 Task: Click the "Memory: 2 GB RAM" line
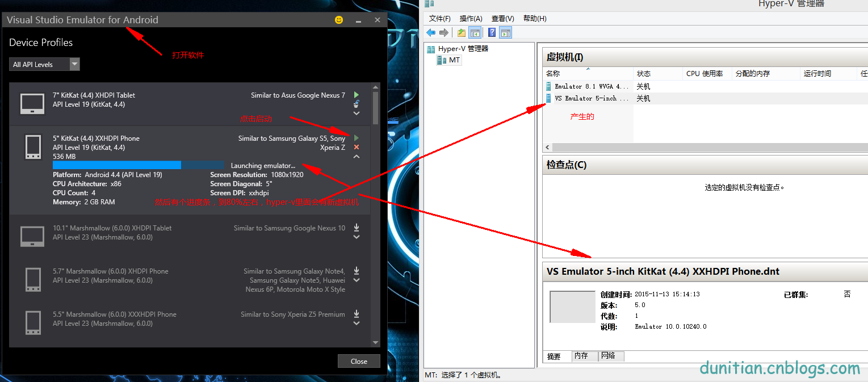point(84,202)
